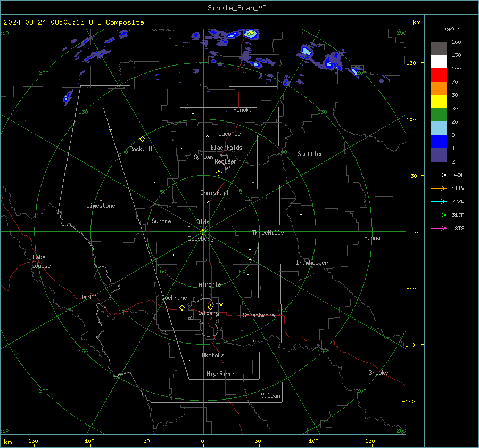
Task: Click the kg/m2 legend unit label
Action: pyautogui.click(x=451, y=28)
